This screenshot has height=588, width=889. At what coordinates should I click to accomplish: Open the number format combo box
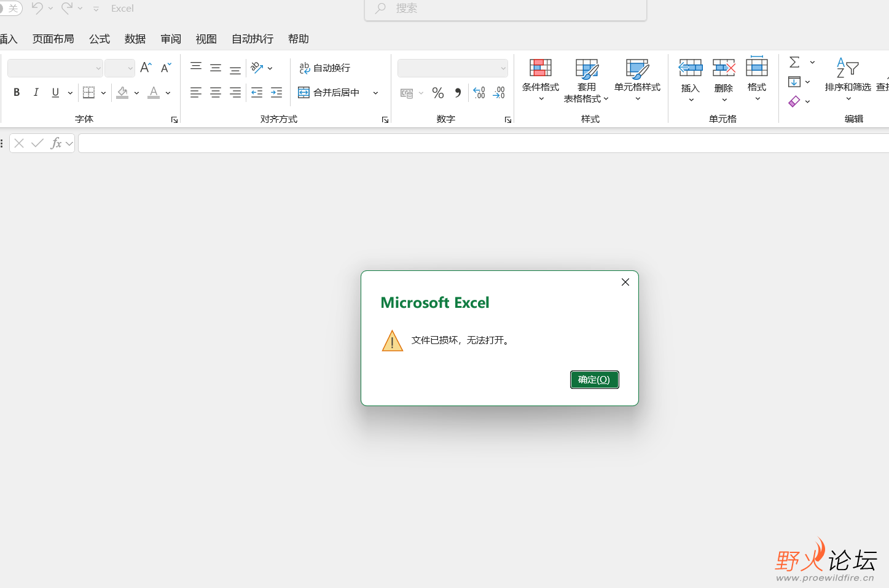click(453, 68)
